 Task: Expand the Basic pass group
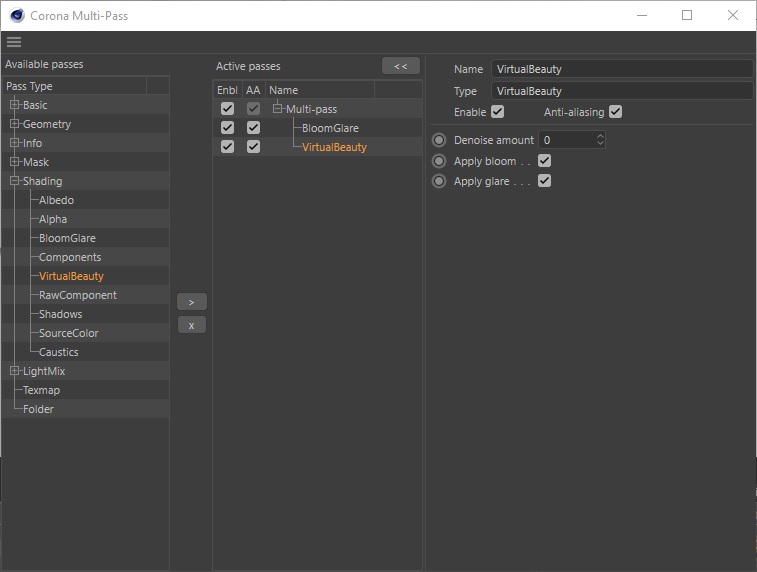tap(14, 105)
